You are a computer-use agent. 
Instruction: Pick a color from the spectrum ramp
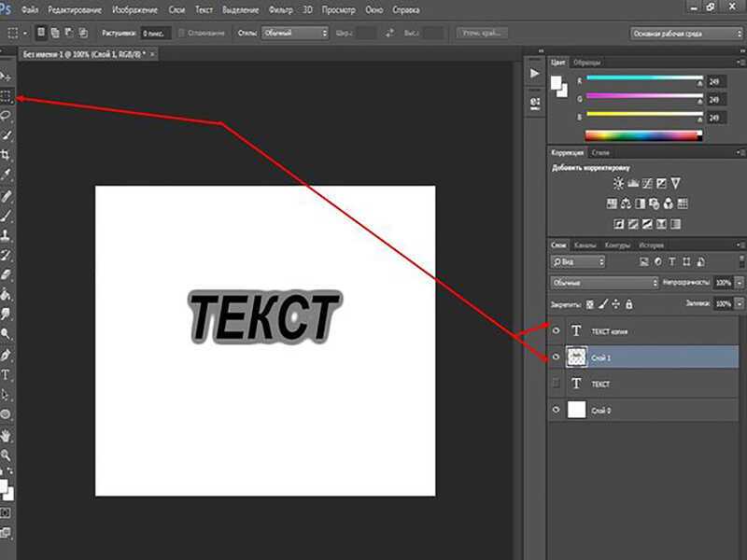pyautogui.click(x=643, y=135)
